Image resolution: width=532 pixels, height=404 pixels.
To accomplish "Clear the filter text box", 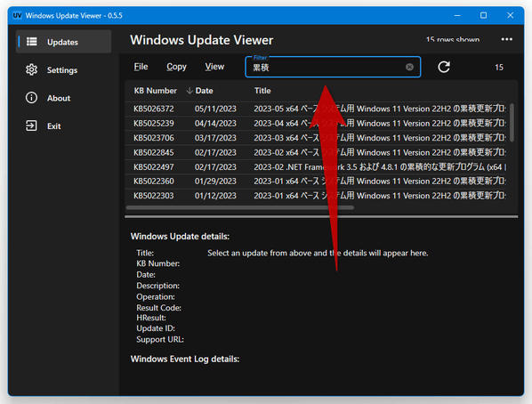I will click(409, 68).
